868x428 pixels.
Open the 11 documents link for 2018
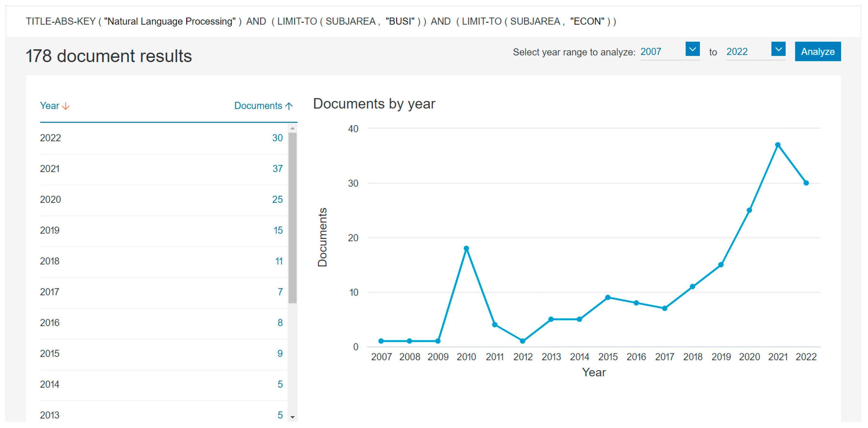coord(279,261)
